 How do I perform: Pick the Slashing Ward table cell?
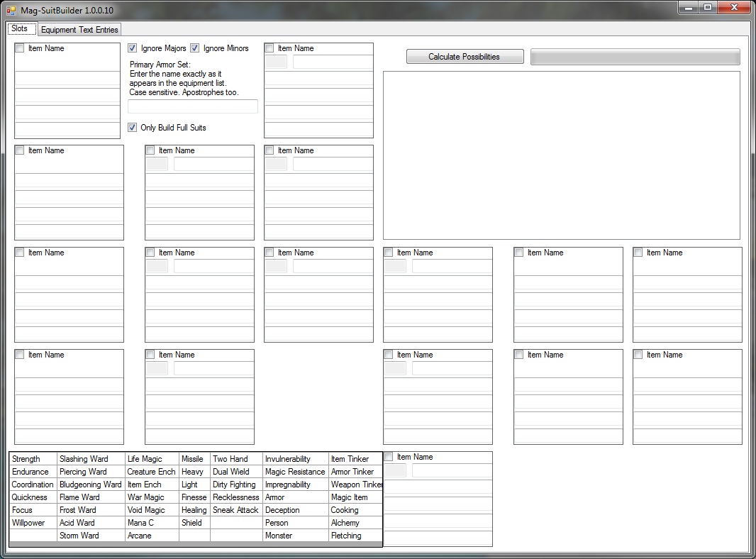pyautogui.click(x=91, y=459)
